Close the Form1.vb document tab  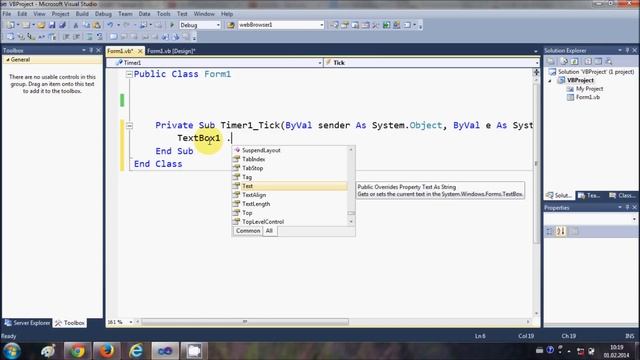point(140,51)
